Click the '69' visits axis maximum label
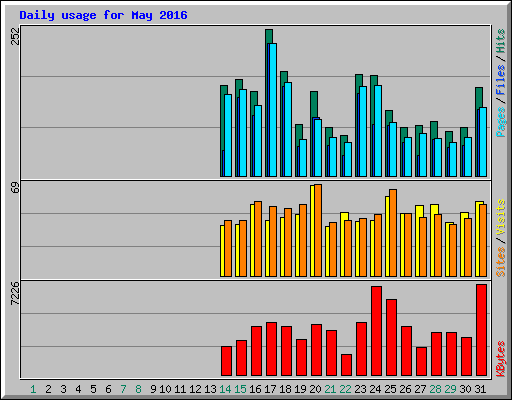Image resolution: width=512 pixels, height=400 pixels. click(x=16, y=188)
